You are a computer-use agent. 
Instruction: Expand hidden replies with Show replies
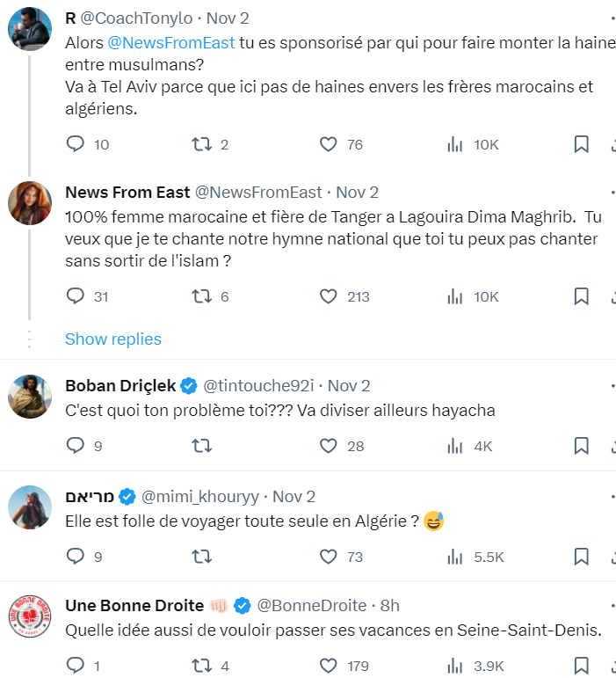click(x=113, y=339)
